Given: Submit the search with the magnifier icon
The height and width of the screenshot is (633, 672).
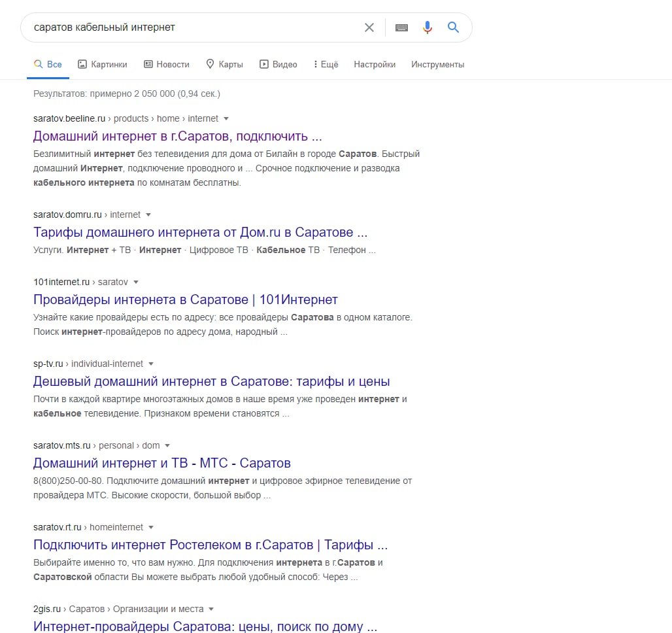Looking at the screenshot, I should [453, 27].
